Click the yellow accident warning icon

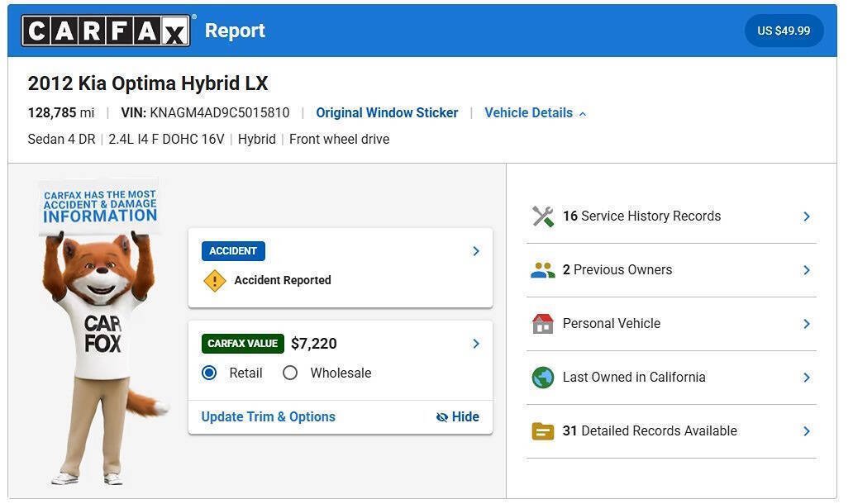(x=214, y=281)
